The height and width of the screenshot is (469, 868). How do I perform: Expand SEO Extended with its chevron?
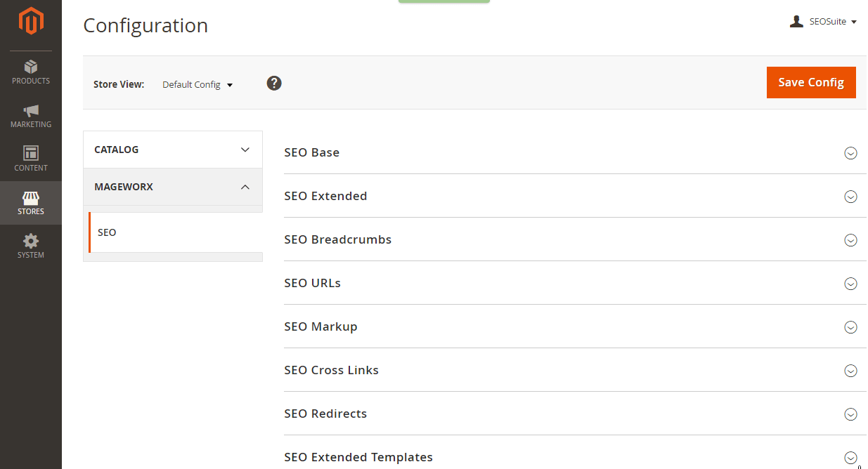[x=850, y=197]
